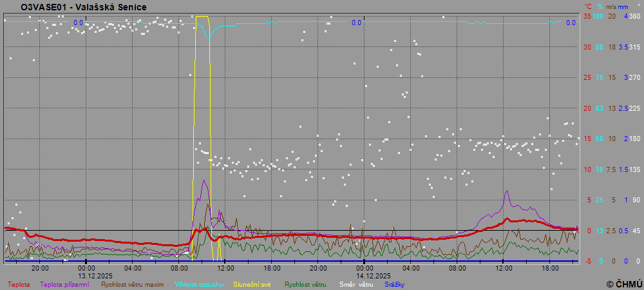Select the 360 wind direction axis value
The height and width of the screenshot is (290, 644).
[634, 16]
